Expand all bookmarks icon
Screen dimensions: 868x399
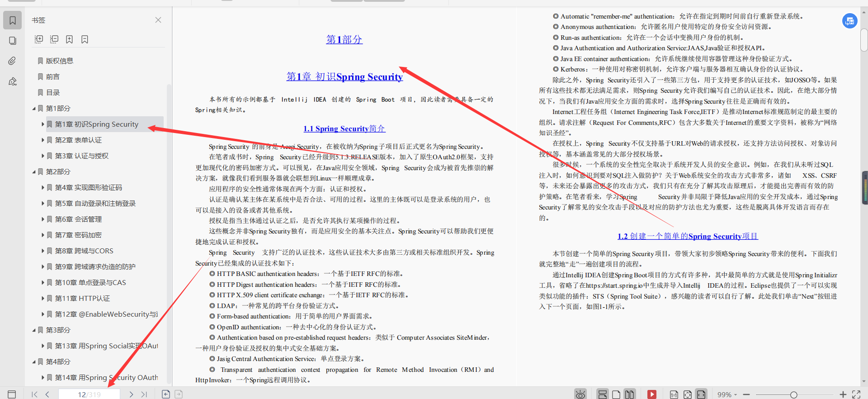point(39,39)
